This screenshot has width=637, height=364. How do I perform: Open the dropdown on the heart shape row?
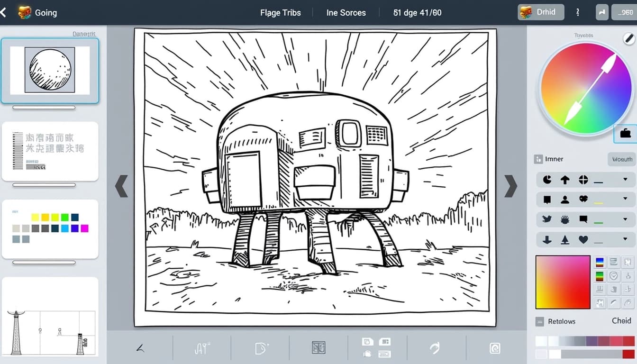point(625,239)
